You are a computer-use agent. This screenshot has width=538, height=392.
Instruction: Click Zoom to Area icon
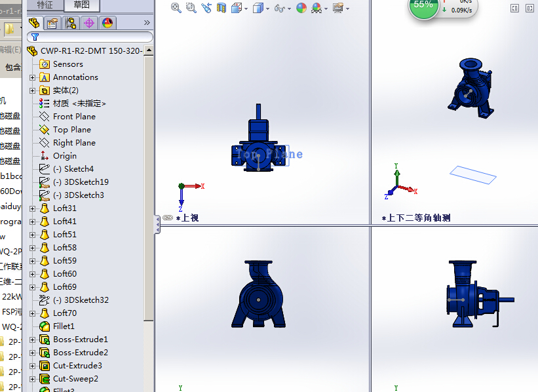(x=191, y=8)
